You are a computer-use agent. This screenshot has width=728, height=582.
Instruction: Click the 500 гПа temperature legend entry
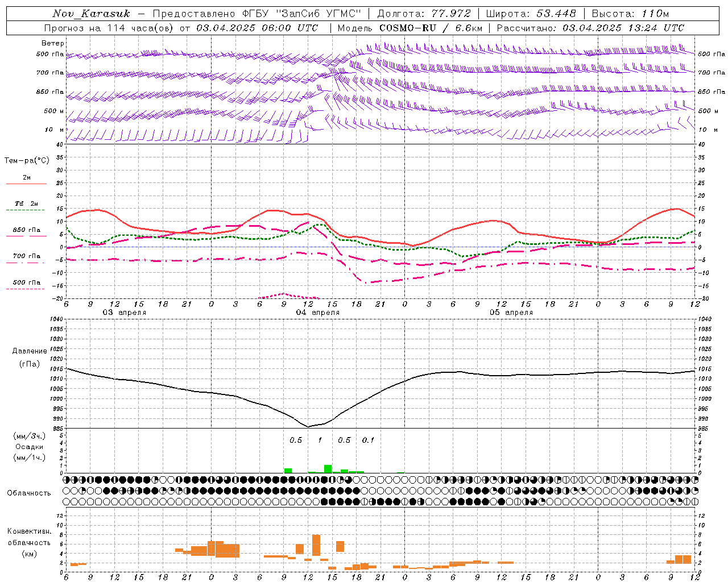[x=26, y=282]
